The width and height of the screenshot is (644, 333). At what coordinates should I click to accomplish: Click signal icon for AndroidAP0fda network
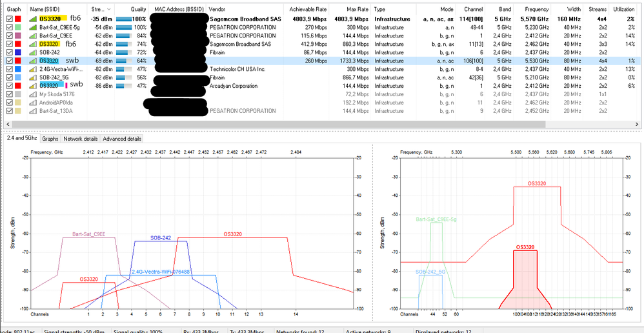click(34, 102)
